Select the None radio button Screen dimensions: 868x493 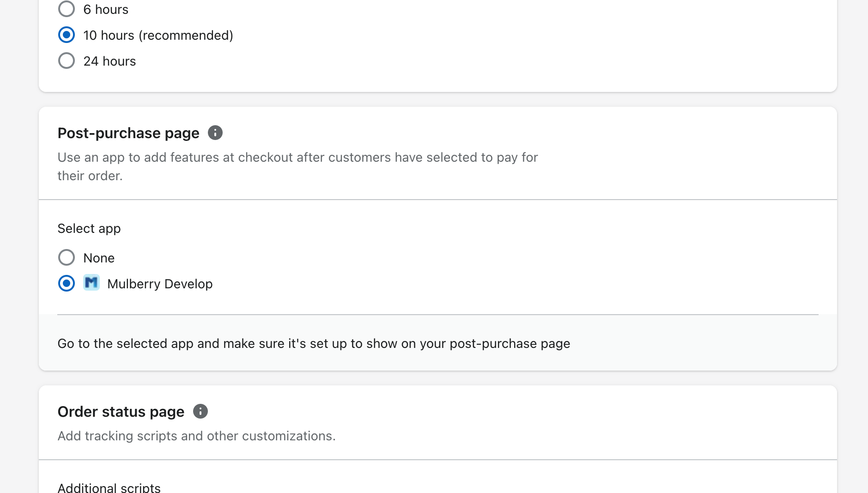point(67,258)
